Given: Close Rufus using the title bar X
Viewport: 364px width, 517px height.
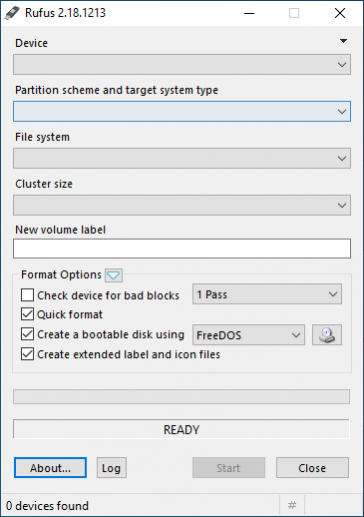Looking at the screenshot, I should [340, 13].
